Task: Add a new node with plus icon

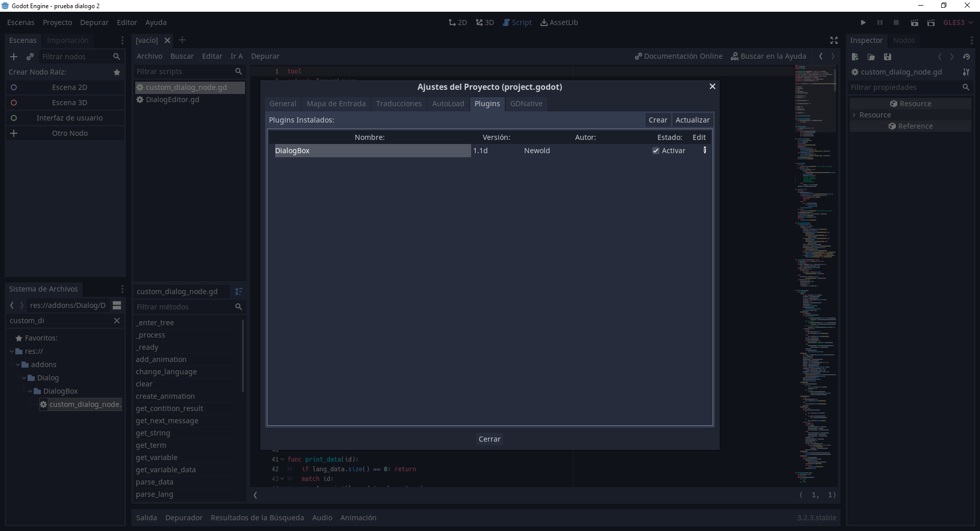Action: pyautogui.click(x=14, y=57)
